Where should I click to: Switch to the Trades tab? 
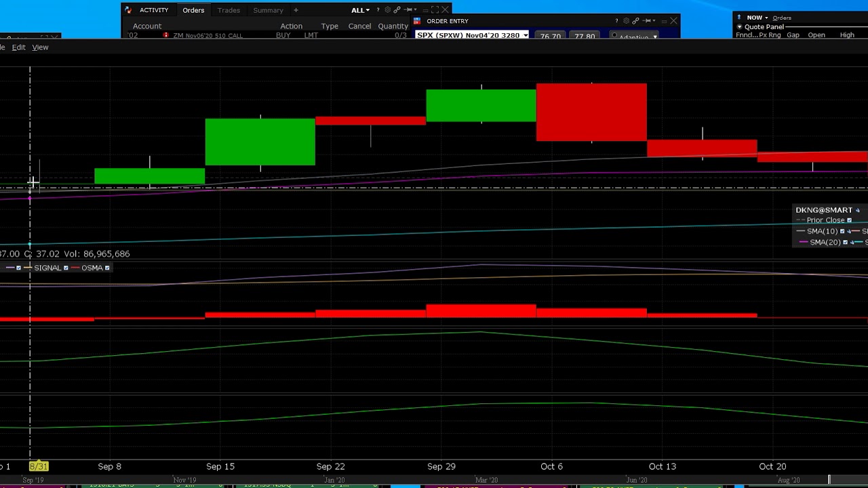point(229,10)
